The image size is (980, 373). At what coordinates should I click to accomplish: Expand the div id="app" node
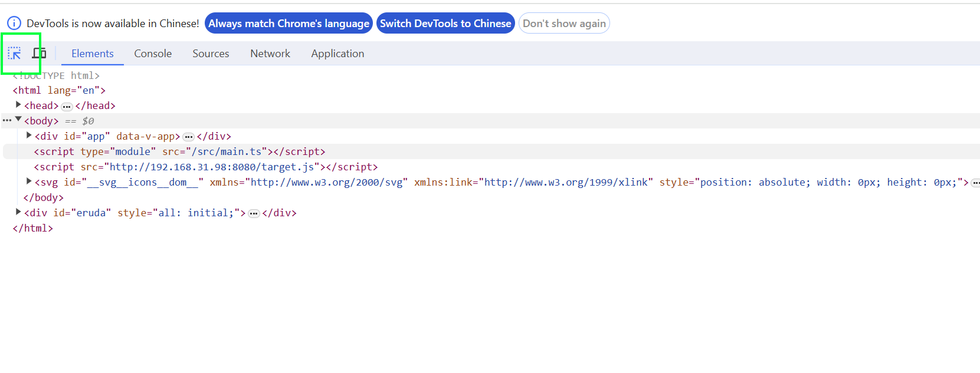(29, 136)
